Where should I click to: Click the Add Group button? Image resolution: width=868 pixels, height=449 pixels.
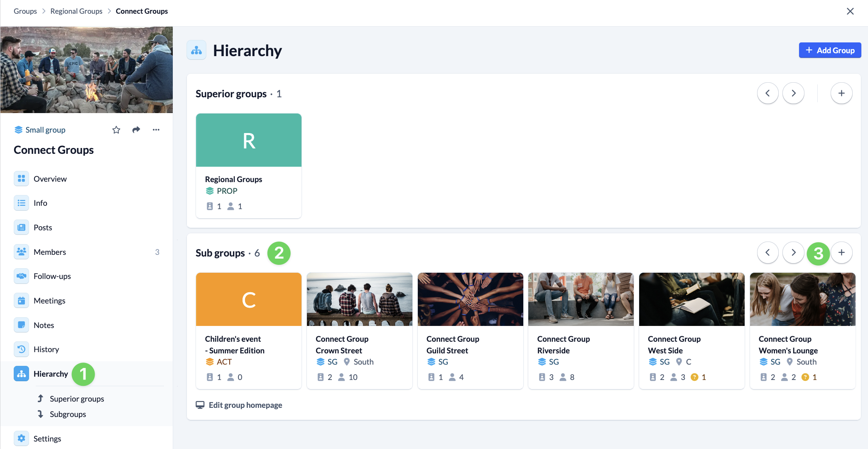click(830, 50)
